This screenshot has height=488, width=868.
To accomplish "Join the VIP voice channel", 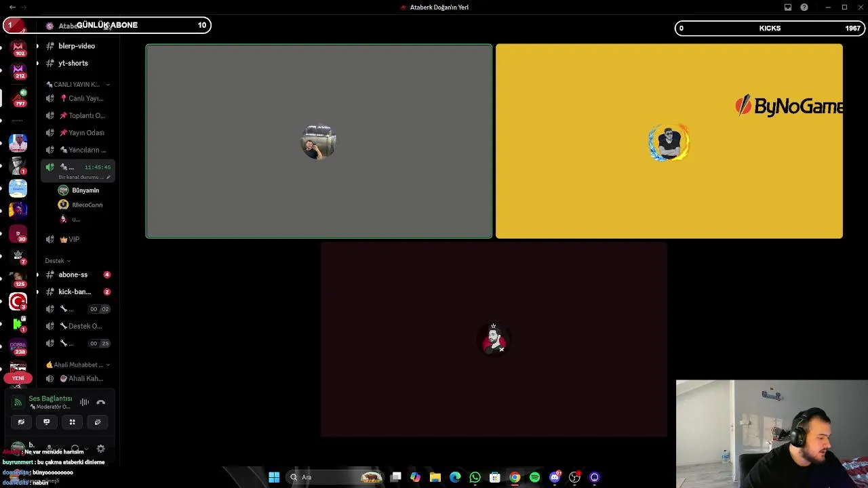I will pyautogui.click(x=78, y=239).
